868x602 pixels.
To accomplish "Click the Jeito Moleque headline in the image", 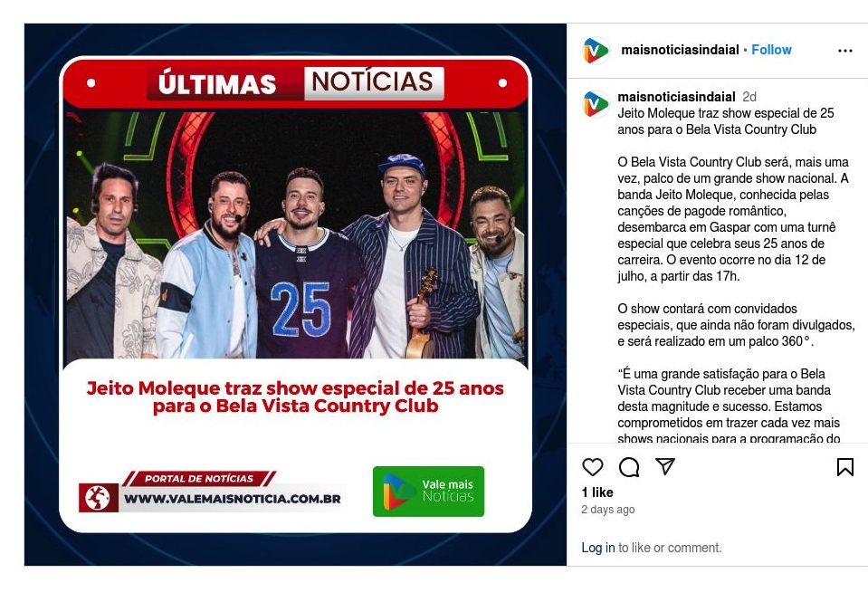I will [x=296, y=397].
